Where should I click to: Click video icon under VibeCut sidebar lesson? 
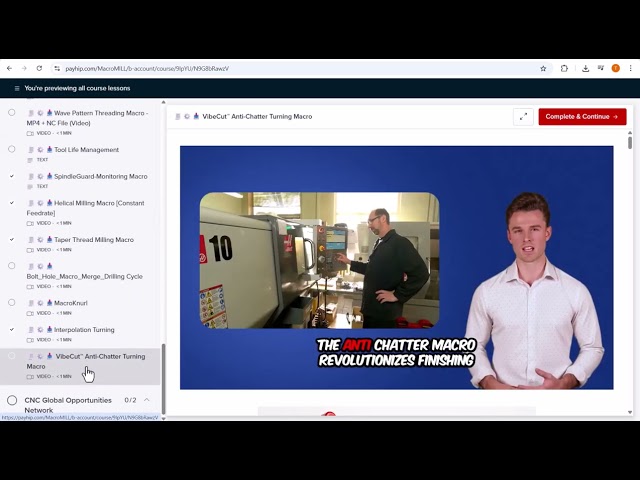pos(30,376)
